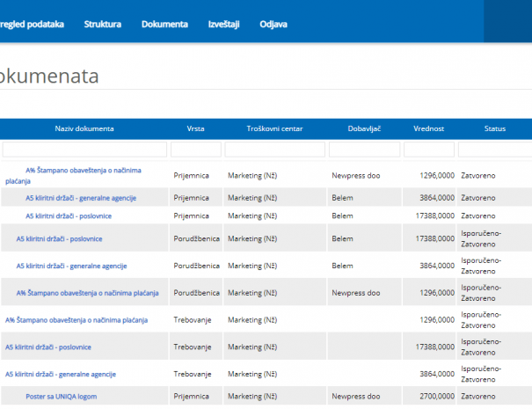
Task: Click the Dobavljač filter input
Action: (363, 150)
